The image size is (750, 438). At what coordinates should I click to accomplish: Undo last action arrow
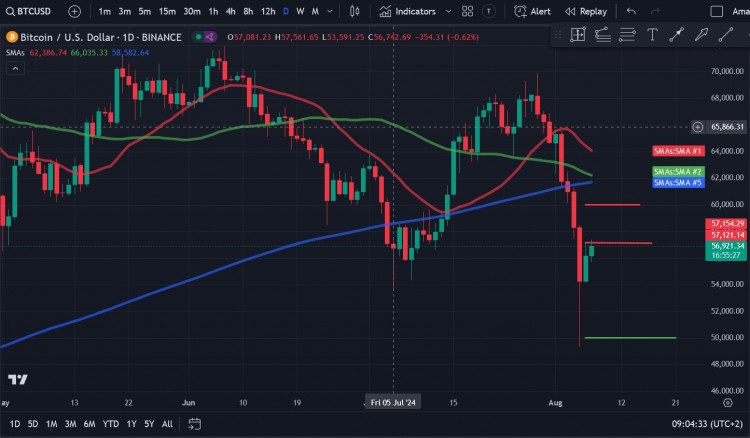tap(631, 11)
